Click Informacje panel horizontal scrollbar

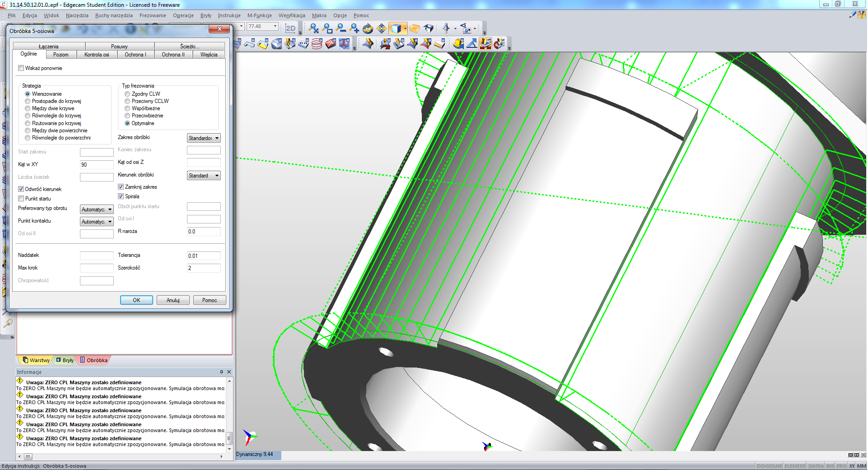121,456
